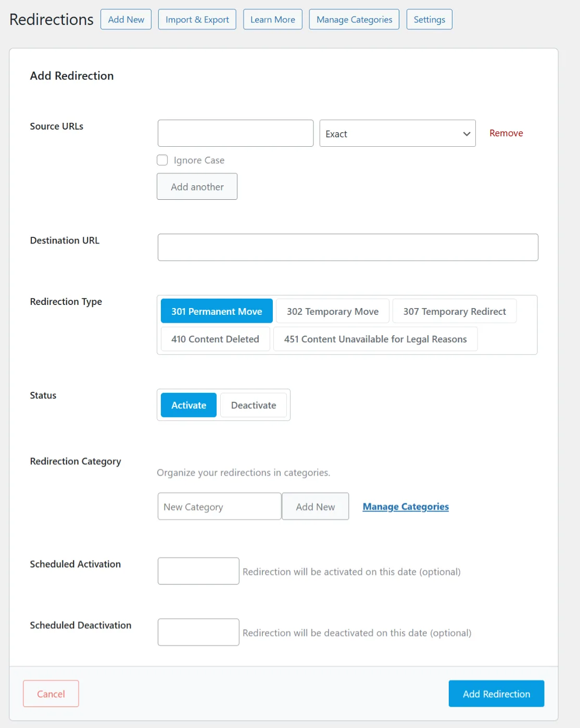Select the 307 Temporary Redirect option
Screen dimensions: 580x728
point(454,311)
